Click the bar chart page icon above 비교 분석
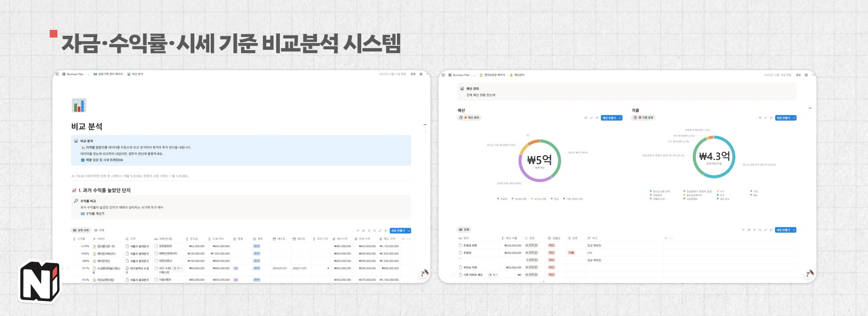 point(79,105)
